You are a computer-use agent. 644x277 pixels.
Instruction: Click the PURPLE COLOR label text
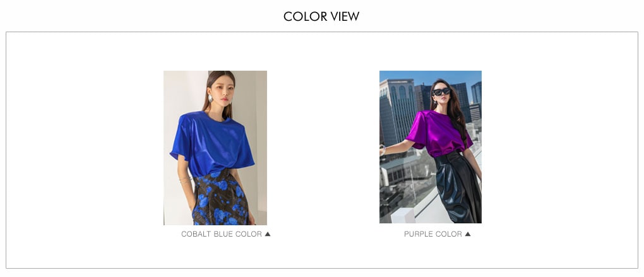[433, 234]
